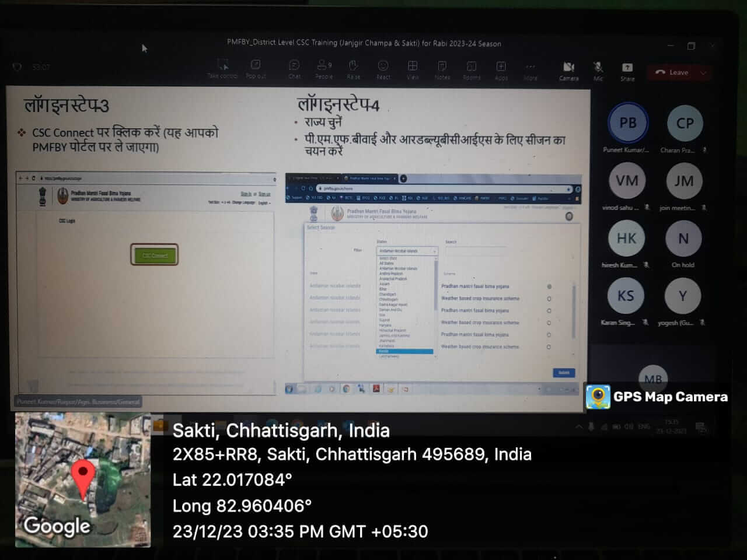The image size is (747, 560).
Task: Pop out the shared content window
Action: click(x=256, y=68)
